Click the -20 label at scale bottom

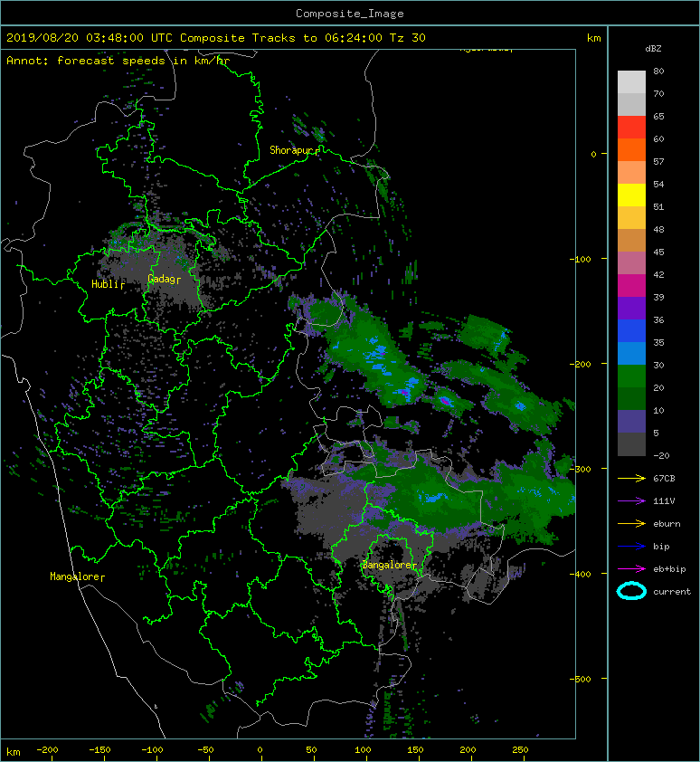pyautogui.click(x=661, y=456)
